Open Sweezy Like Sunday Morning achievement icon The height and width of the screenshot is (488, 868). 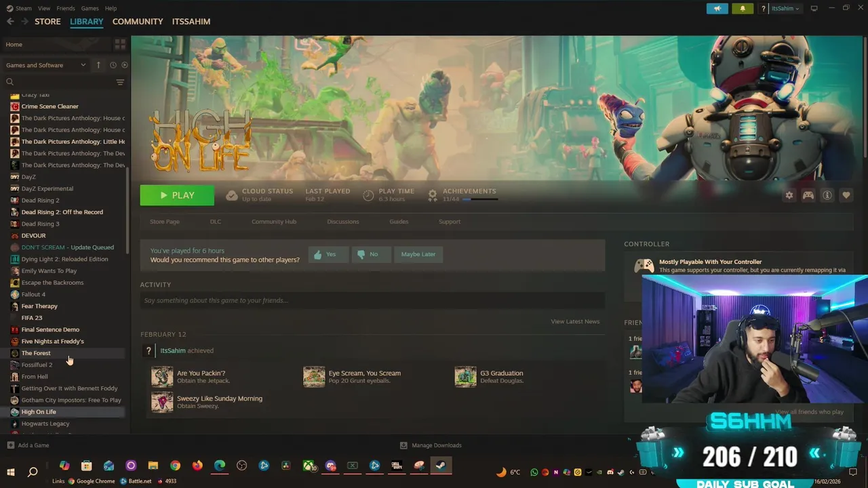(162, 402)
